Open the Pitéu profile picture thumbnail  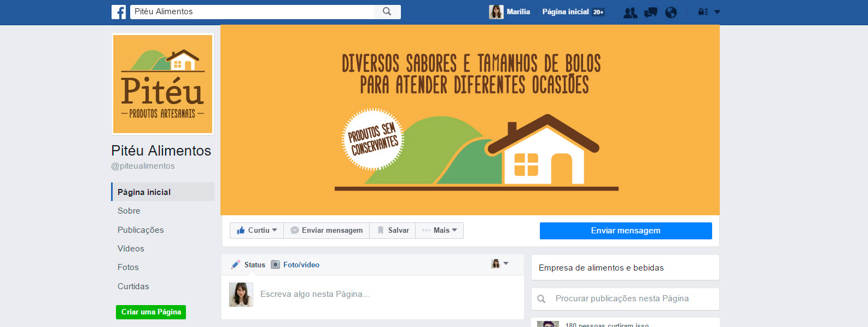click(162, 84)
